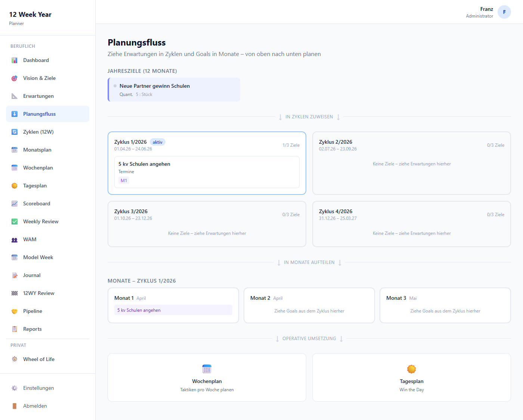The width and height of the screenshot is (523, 420).
Task: Click the Dashboard bar chart icon
Action: pyautogui.click(x=15, y=60)
